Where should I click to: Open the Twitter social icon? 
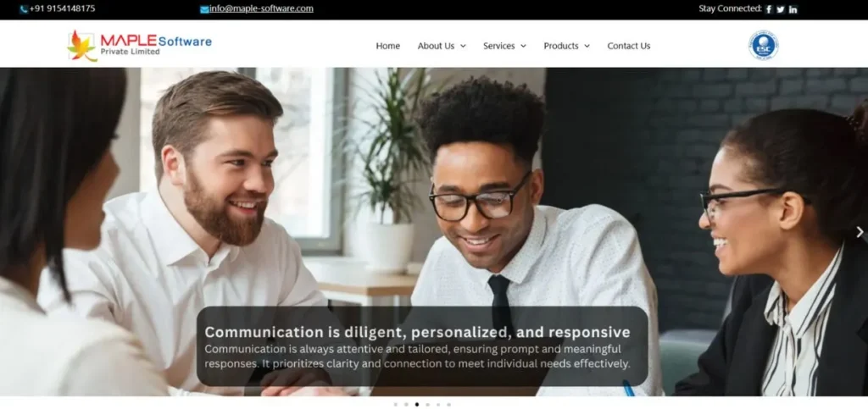tap(781, 9)
